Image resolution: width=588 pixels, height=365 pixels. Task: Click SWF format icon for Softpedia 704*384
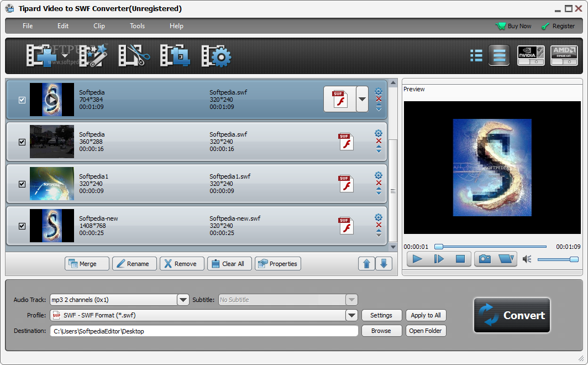click(x=340, y=99)
